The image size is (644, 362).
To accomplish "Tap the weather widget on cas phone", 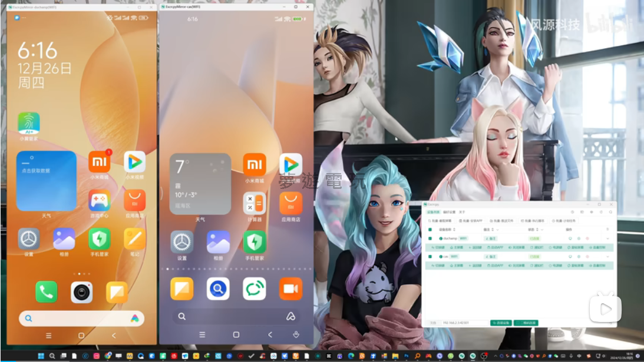I will pos(200,184).
